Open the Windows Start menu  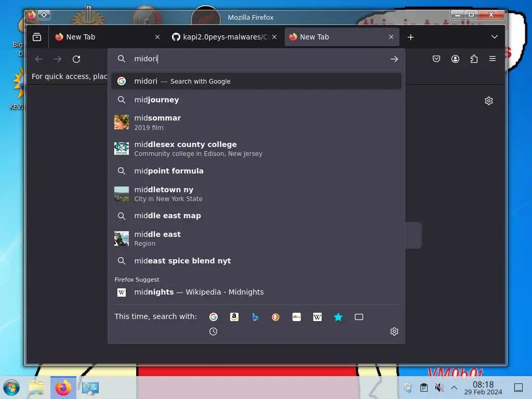[11, 388]
